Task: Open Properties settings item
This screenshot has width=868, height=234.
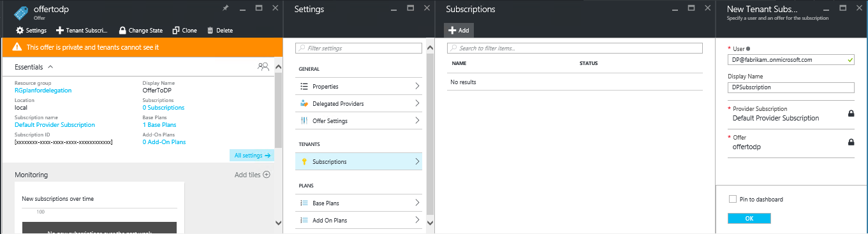Action: (358, 86)
